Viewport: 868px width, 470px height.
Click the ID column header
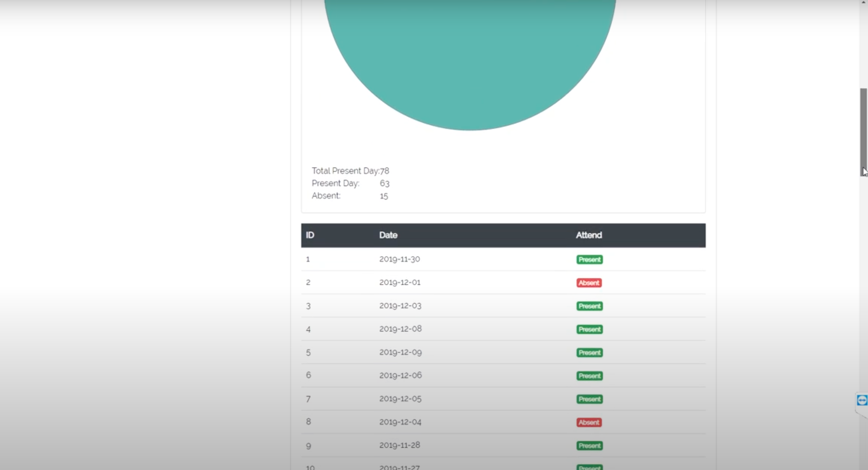[x=310, y=235]
